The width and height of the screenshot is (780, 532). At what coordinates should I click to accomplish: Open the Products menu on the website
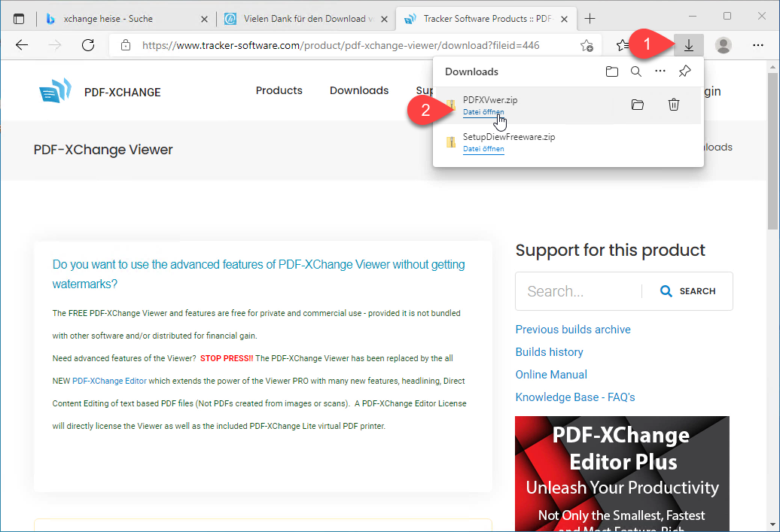pos(279,91)
